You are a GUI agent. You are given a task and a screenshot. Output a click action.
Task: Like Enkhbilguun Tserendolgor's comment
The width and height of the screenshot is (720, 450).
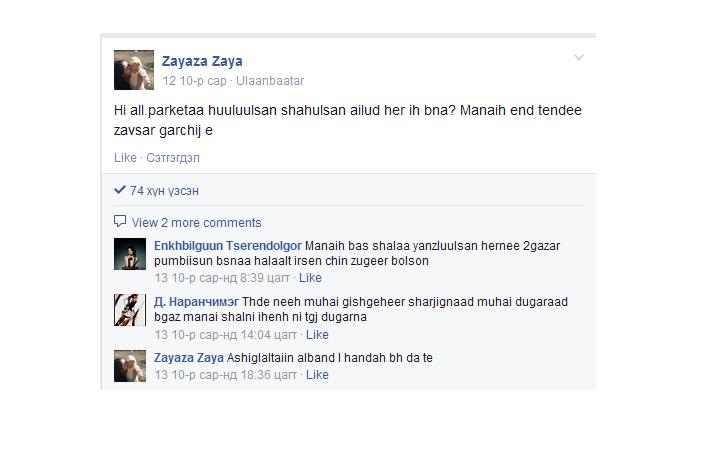click(310, 278)
